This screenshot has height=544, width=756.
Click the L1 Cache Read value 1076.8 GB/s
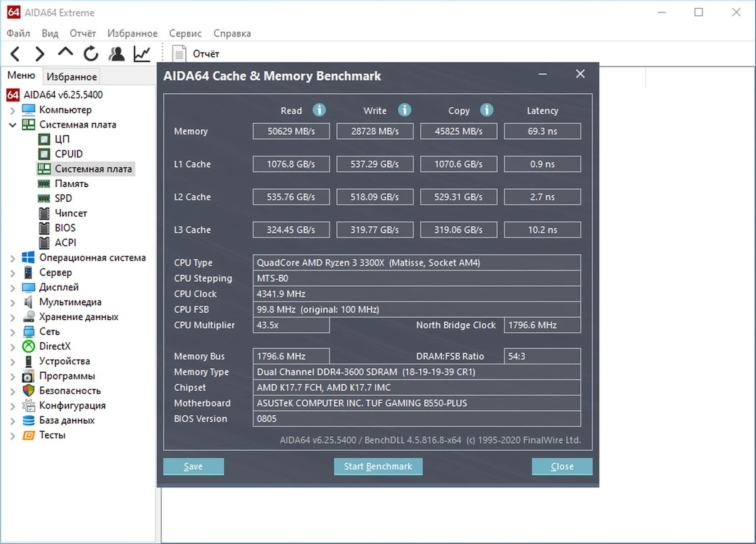coord(290,164)
